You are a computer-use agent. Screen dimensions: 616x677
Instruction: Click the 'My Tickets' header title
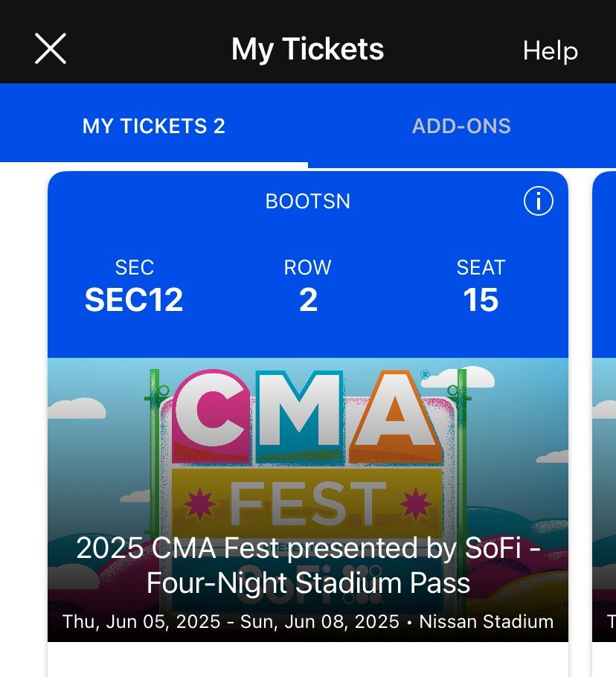coord(307,50)
